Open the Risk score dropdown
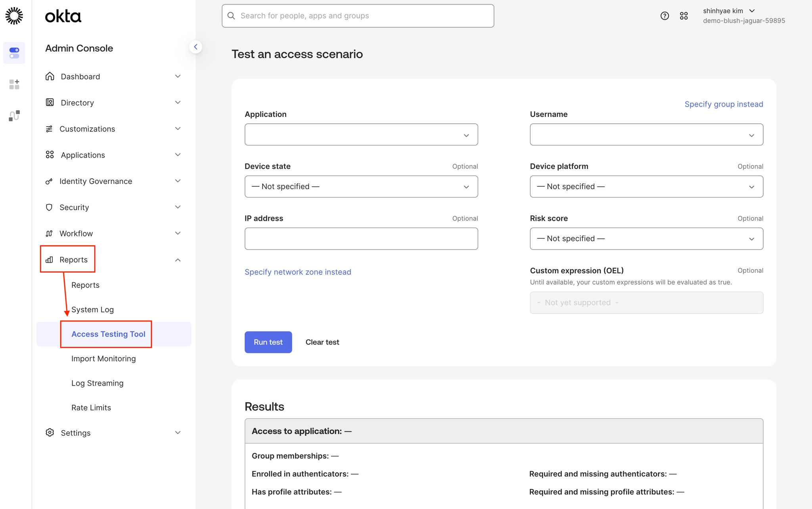Viewport: 812px width, 509px height. tap(646, 239)
